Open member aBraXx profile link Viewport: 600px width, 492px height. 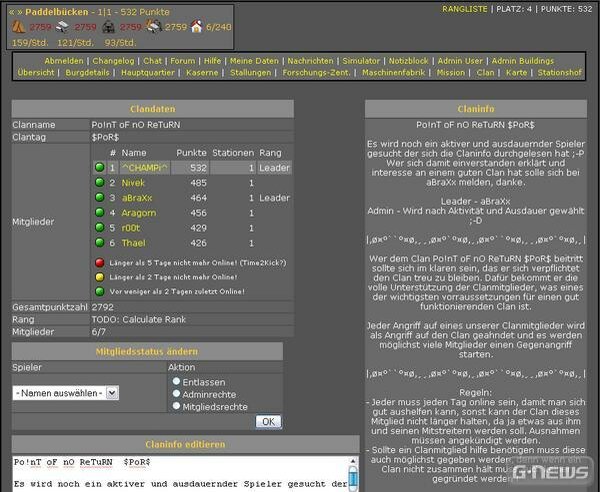click(x=137, y=198)
